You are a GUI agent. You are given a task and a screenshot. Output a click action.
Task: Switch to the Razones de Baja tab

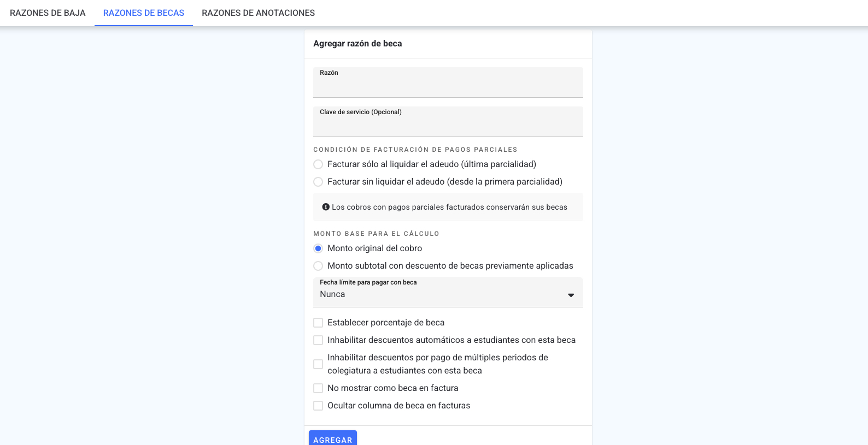[48, 13]
